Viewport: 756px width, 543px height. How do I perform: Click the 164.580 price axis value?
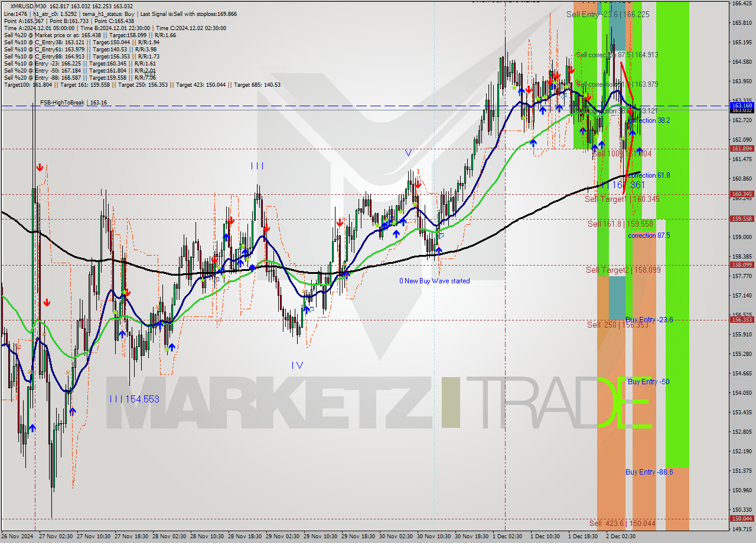coord(742,62)
